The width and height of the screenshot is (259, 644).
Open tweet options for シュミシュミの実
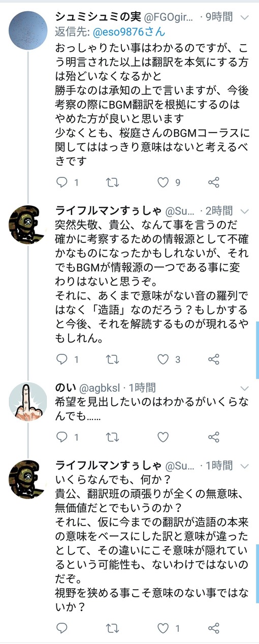point(245,17)
